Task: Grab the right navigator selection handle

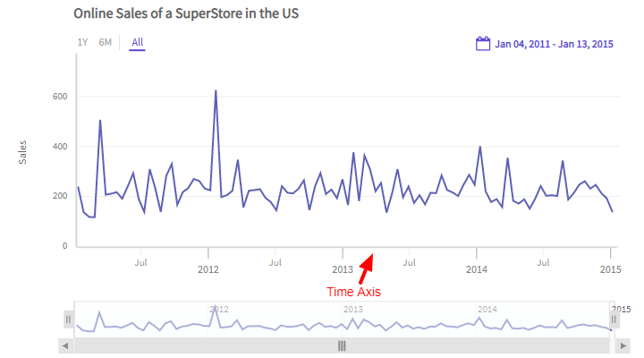Action: [614, 320]
